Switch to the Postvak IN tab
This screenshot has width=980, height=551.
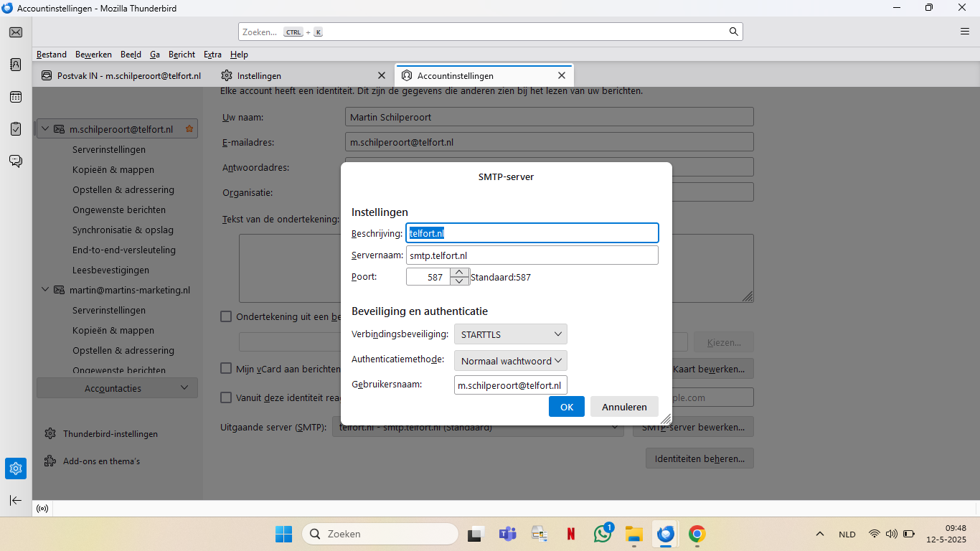[x=122, y=75]
